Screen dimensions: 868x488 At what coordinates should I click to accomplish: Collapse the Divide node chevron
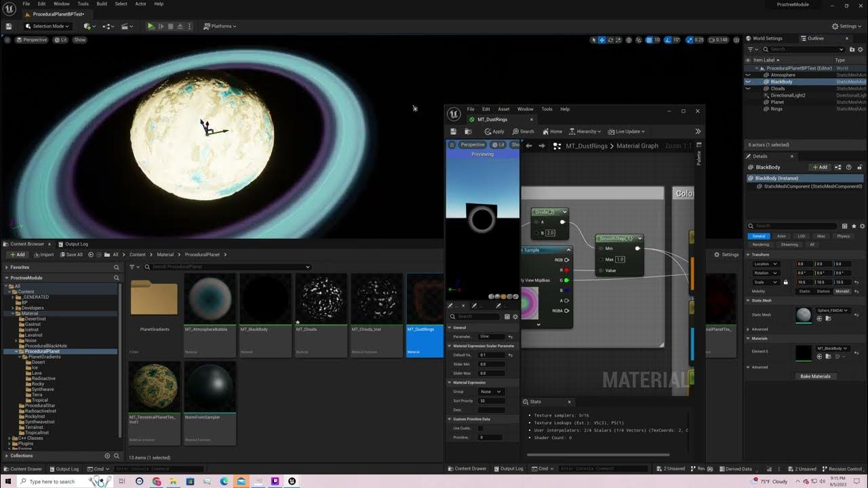pos(564,212)
